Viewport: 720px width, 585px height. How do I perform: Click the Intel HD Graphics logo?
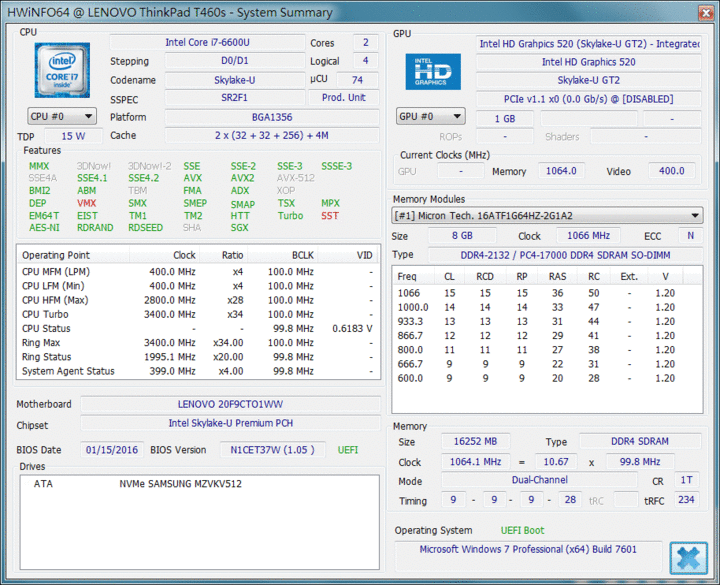(x=432, y=72)
